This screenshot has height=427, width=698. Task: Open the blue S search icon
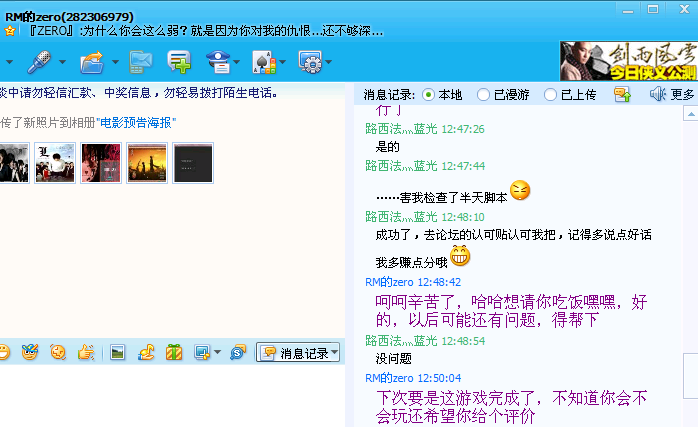tap(238, 352)
